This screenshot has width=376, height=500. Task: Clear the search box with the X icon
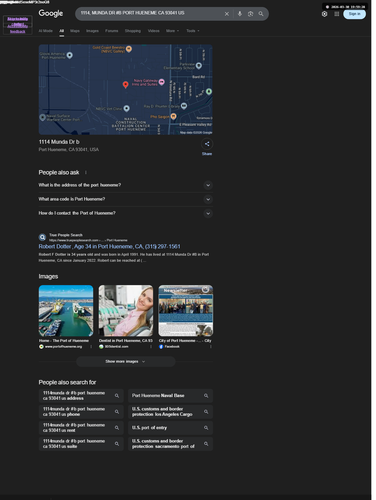click(x=227, y=14)
